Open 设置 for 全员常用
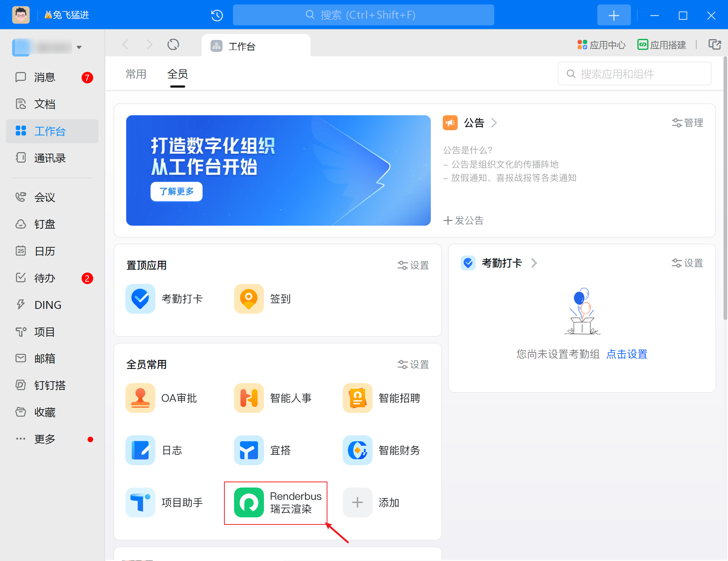The image size is (728, 561). pyautogui.click(x=413, y=364)
